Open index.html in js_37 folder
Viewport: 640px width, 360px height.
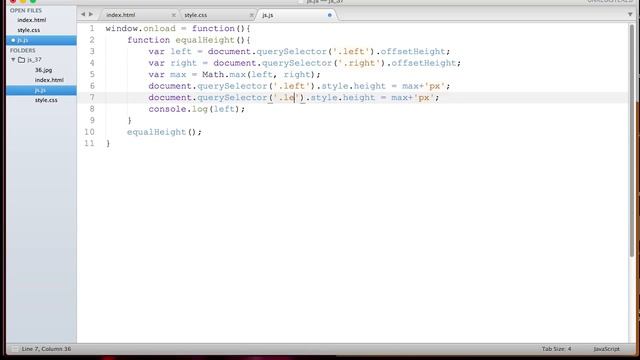coord(49,80)
